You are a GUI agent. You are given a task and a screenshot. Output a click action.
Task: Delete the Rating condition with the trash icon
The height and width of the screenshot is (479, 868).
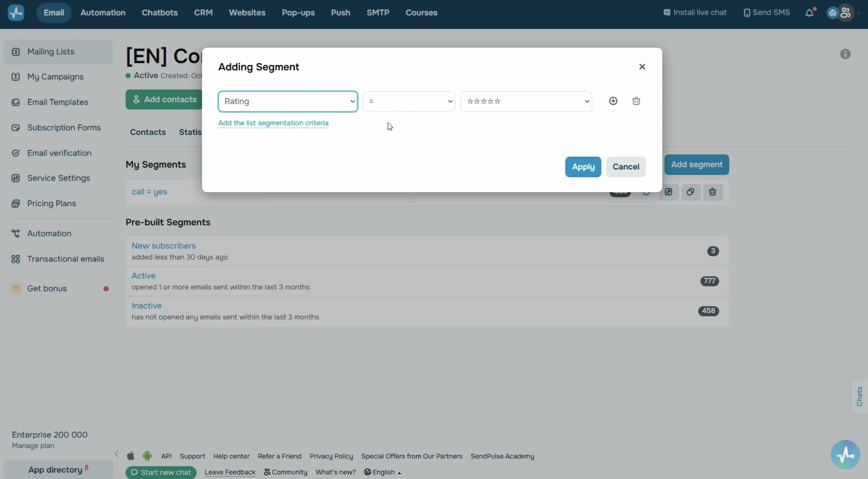coord(636,101)
